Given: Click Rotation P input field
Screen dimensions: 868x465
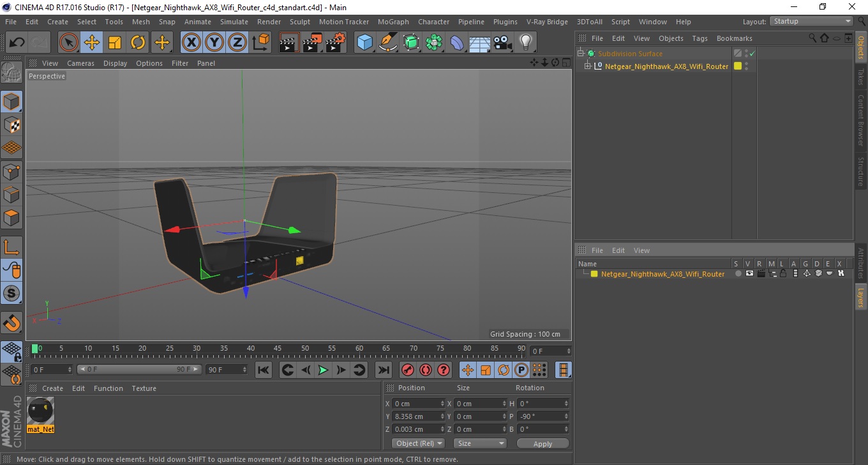Looking at the screenshot, I should click(x=542, y=416).
